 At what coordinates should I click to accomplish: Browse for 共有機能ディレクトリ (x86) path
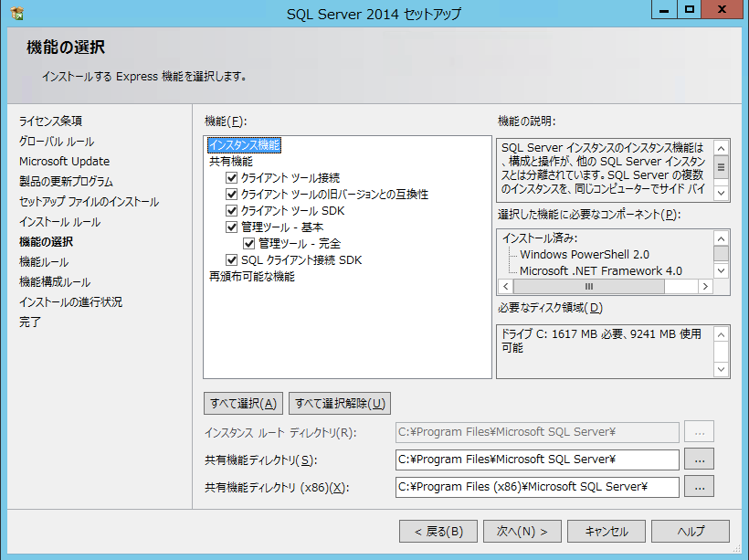click(x=700, y=487)
